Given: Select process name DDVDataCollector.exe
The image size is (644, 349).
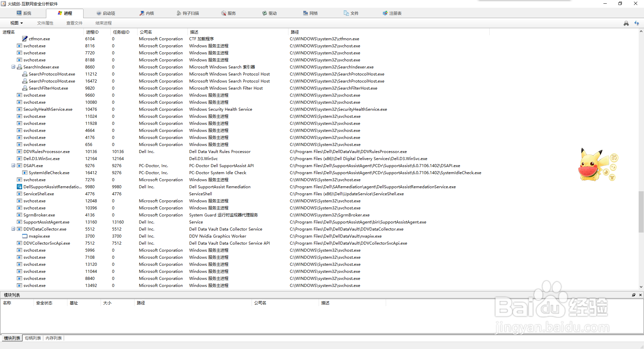Looking at the screenshot, I should pos(45,229).
